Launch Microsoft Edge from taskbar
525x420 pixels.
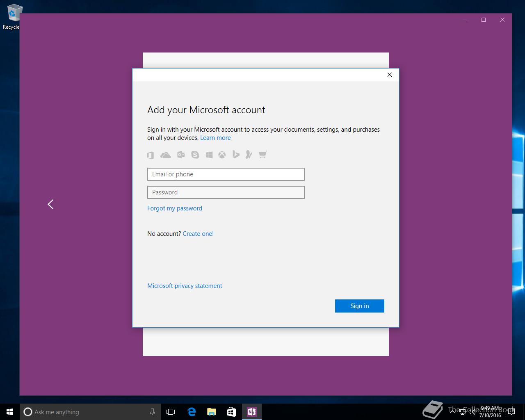coord(192,412)
